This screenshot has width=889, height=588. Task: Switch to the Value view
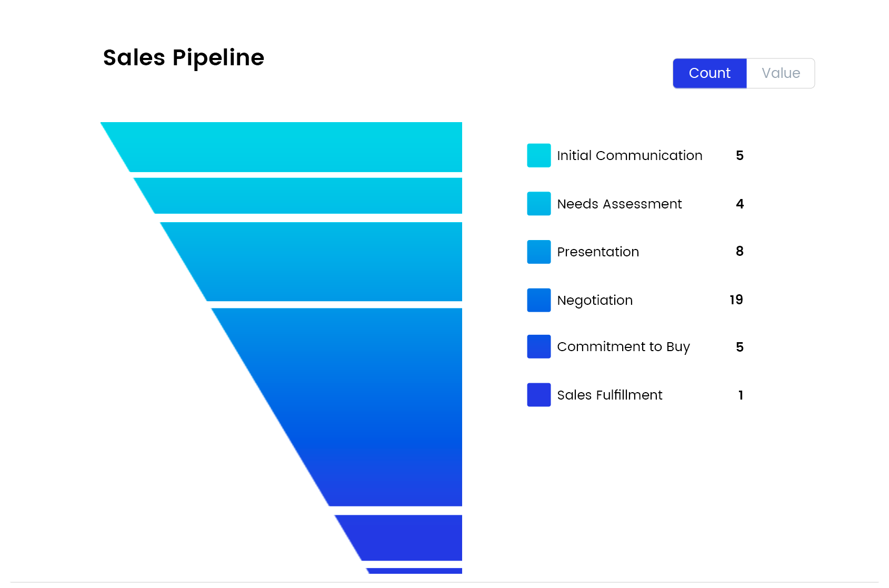click(780, 73)
